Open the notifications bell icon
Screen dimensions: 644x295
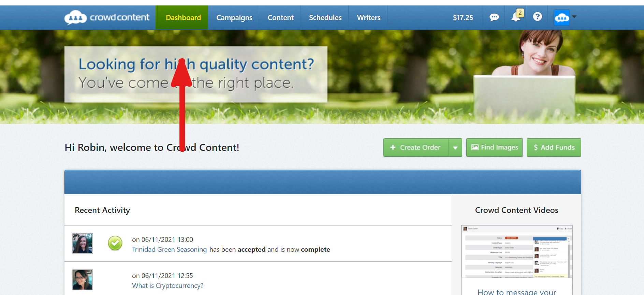(516, 16)
